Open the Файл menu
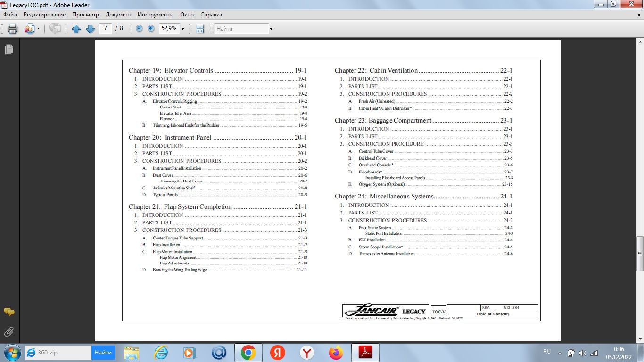 tap(10, 15)
